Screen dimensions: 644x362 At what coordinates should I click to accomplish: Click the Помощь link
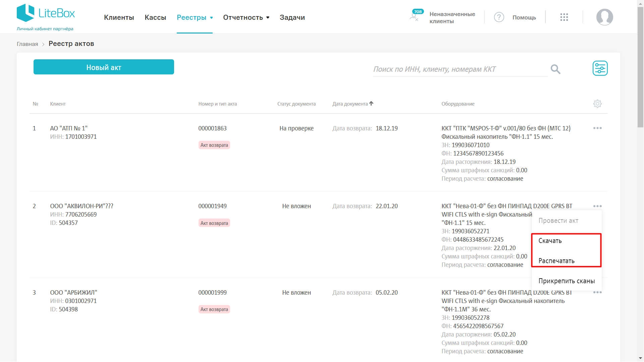point(524,17)
